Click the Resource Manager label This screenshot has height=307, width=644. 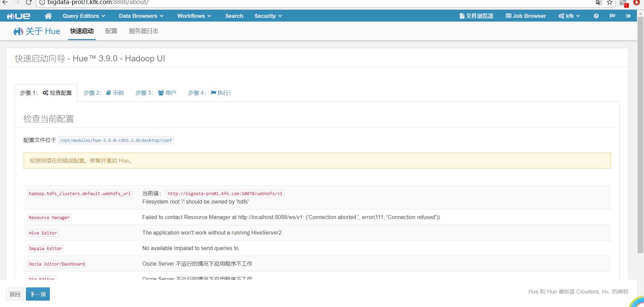pos(49,218)
